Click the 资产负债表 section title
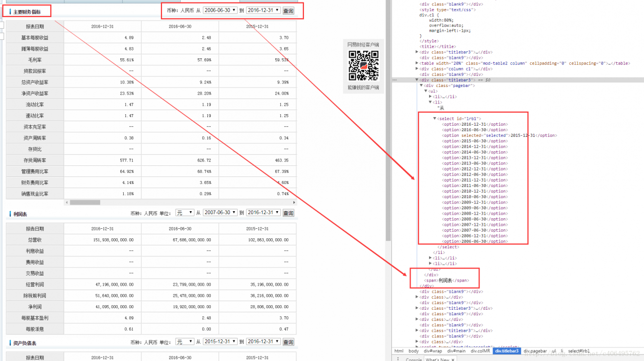This screenshot has width=644, height=361. click(x=25, y=343)
